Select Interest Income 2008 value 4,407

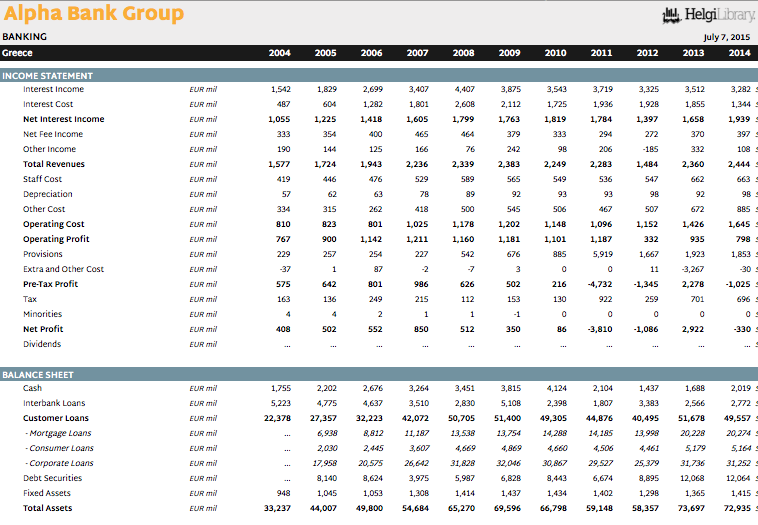point(465,89)
